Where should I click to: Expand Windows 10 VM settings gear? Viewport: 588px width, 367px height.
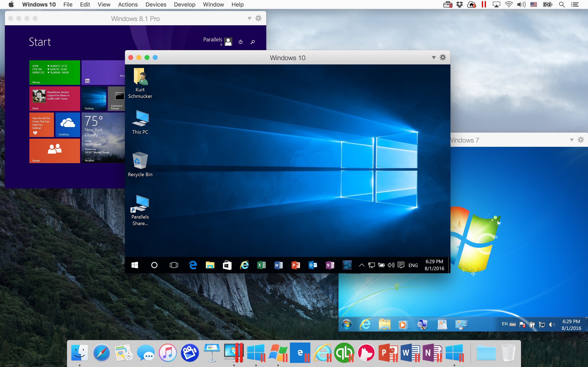pyautogui.click(x=442, y=57)
